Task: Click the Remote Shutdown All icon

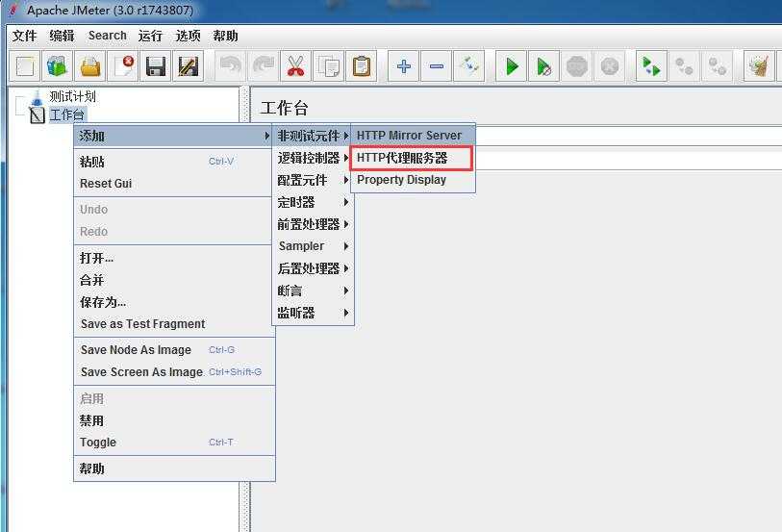Action: [717, 65]
